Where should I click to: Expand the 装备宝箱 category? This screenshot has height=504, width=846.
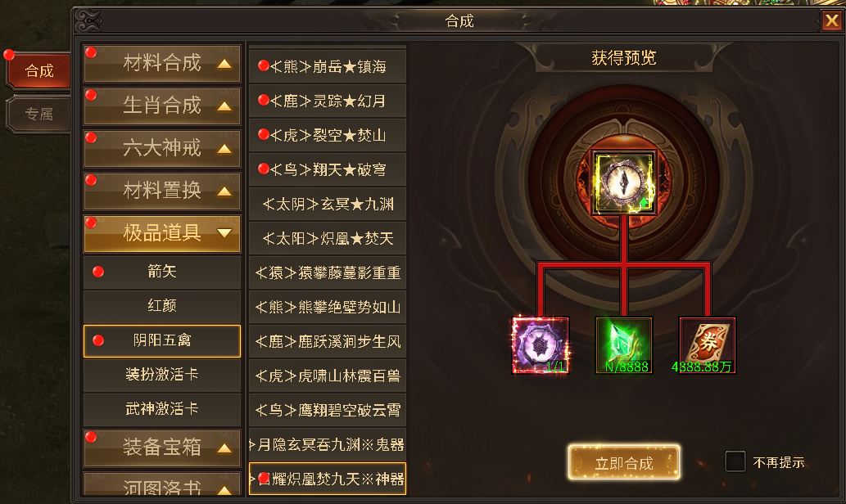(x=162, y=448)
